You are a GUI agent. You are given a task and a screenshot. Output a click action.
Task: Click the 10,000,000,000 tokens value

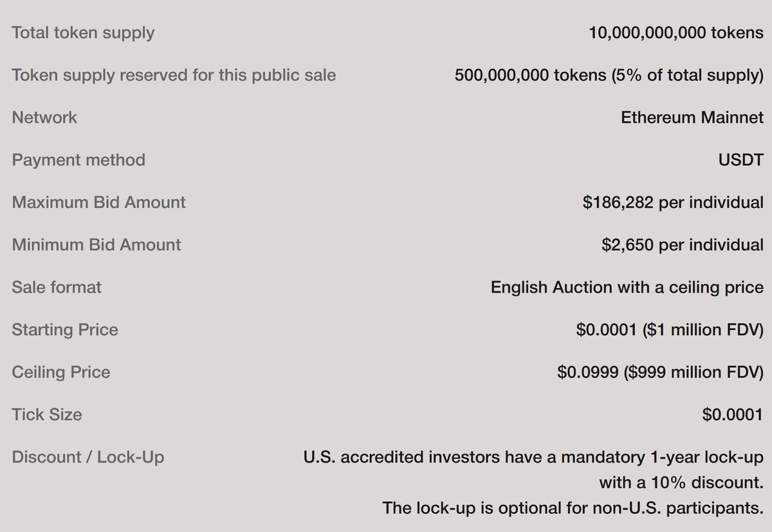click(x=676, y=33)
